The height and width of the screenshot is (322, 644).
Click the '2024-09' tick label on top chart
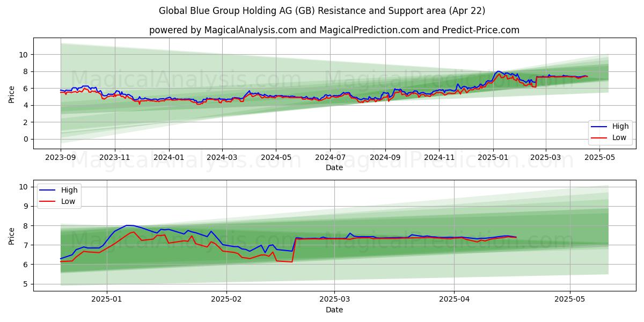click(385, 158)
